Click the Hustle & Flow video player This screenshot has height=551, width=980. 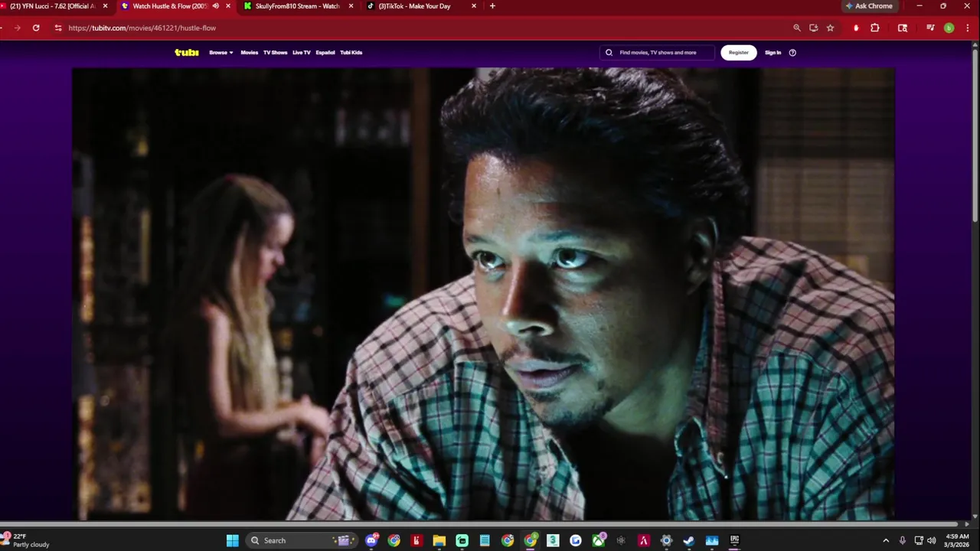point(484,295)
